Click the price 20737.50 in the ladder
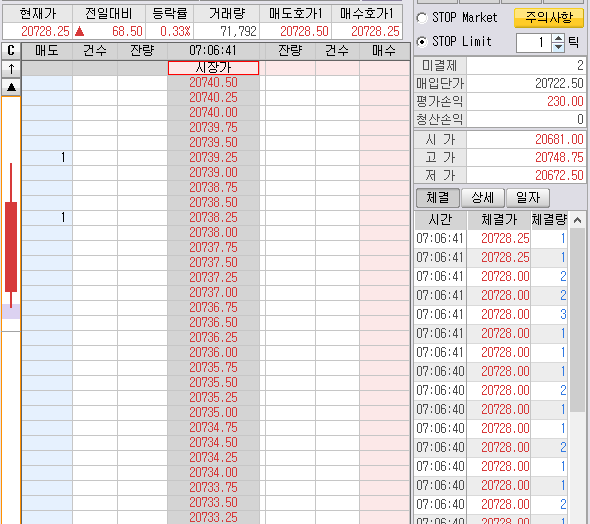 (213, 263)
